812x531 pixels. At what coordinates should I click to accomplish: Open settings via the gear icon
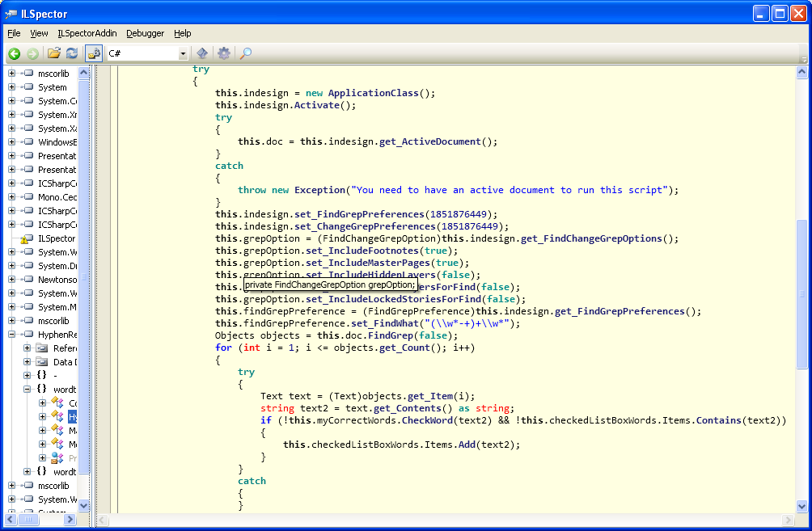[x=224, y=53]
